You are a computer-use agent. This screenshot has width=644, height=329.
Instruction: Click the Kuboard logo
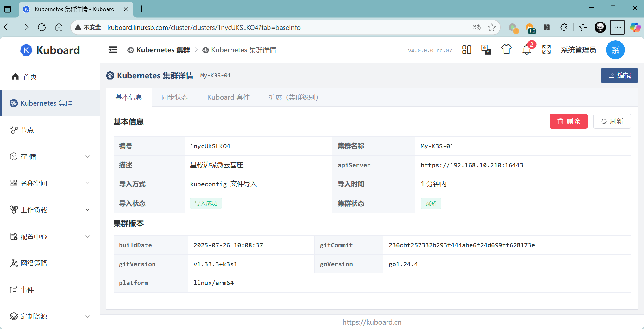pyautogui.click(x=50, y=50)
